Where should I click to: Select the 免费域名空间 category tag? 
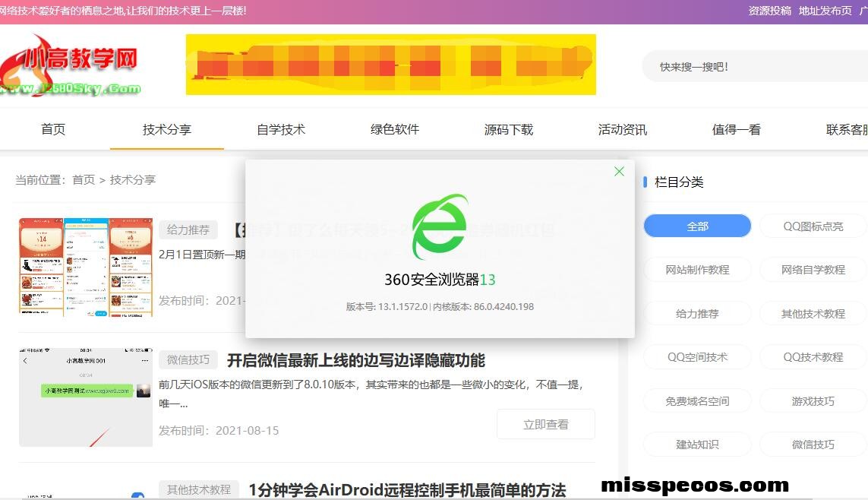697,401
